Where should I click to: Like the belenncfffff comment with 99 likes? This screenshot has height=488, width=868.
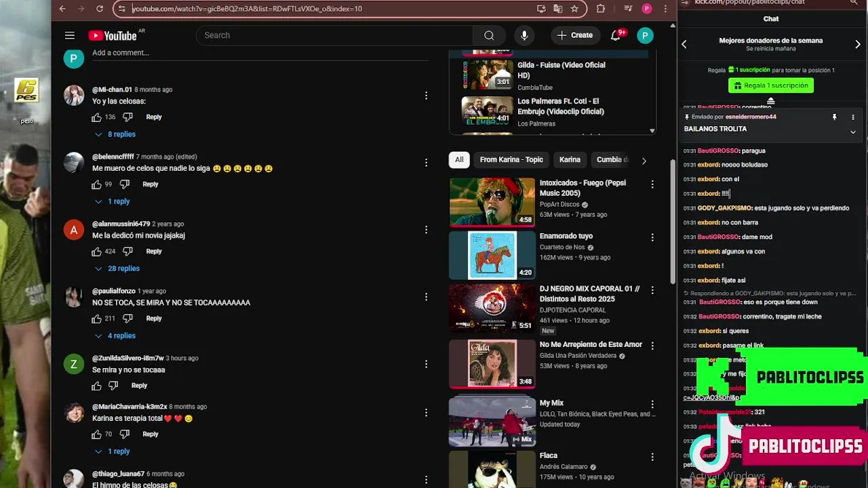(x=96, y=184)
